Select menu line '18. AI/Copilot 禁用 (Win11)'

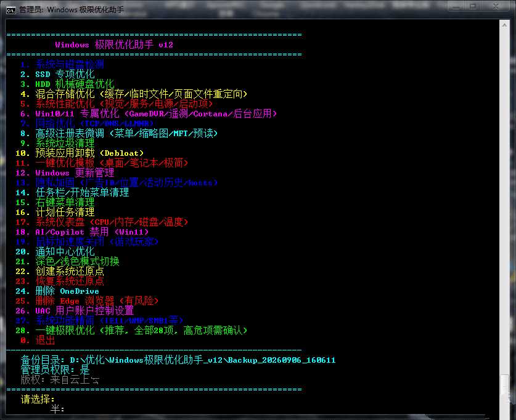(82, 232)
